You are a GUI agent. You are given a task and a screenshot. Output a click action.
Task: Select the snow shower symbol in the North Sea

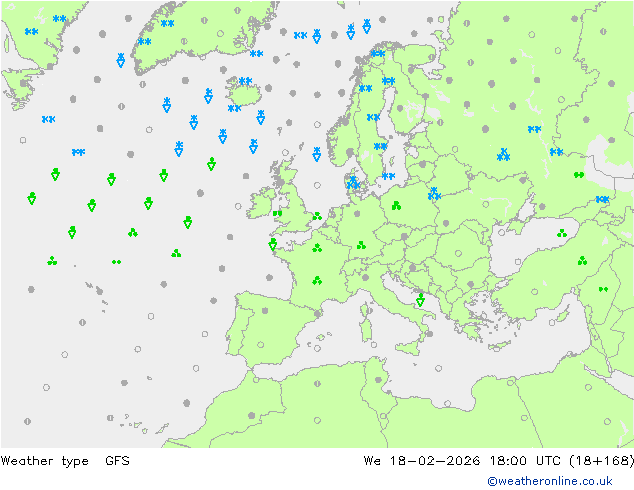[x=317, y=154]
